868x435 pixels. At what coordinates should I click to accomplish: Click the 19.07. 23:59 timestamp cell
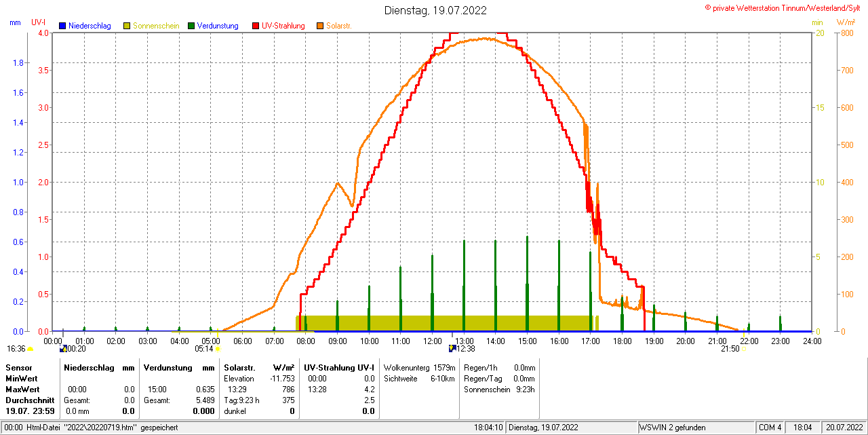pyautogui.click(x=30, y=411)
